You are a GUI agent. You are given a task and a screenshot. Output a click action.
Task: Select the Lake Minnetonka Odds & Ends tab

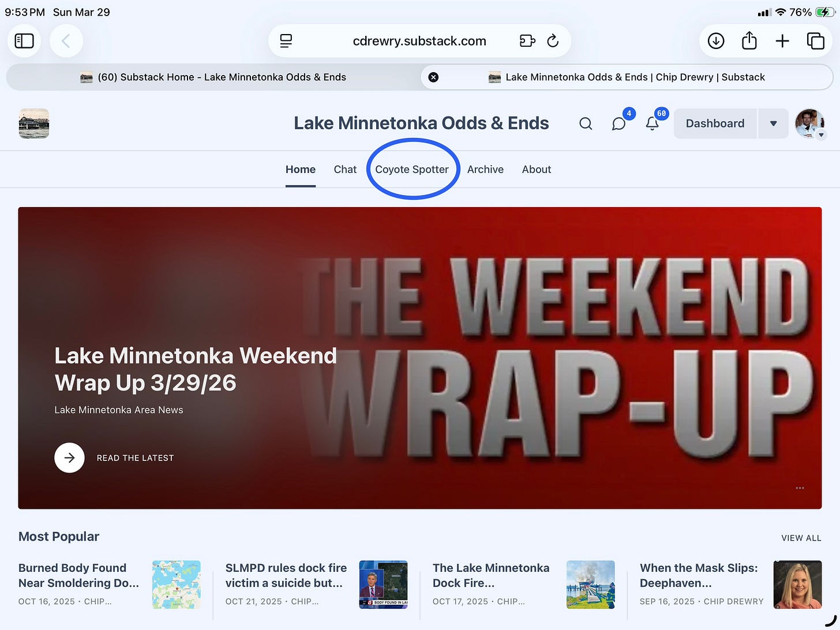627,77
